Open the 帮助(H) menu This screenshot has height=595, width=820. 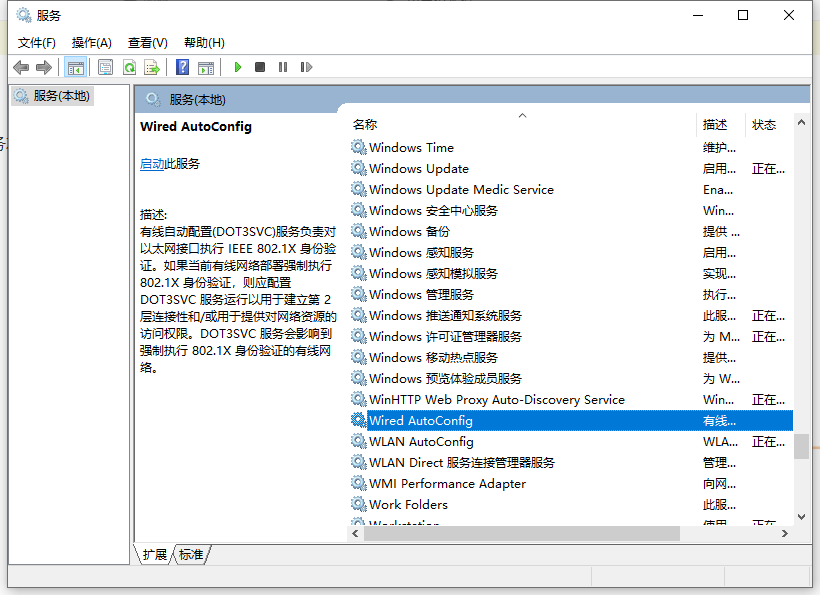(x=204, y=43)
